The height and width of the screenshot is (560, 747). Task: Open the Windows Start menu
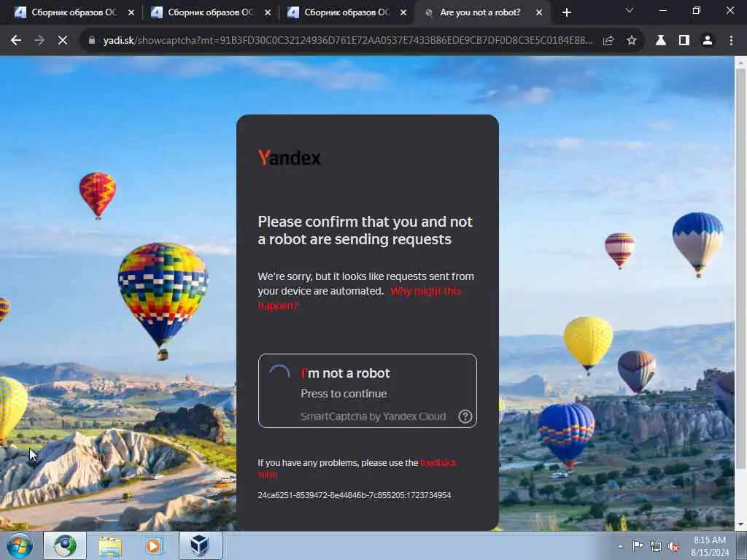20,545
